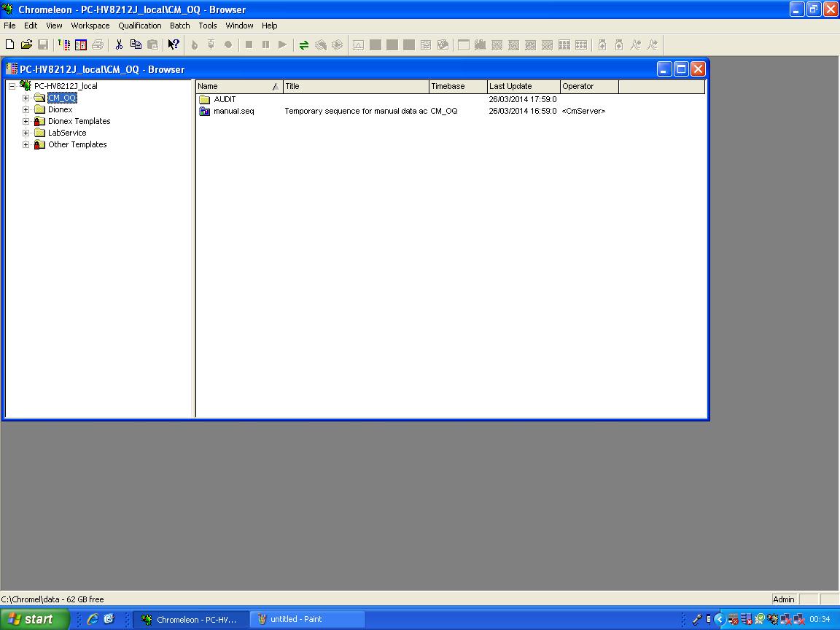840x630 pixels.
Task: Open the Help menu
Action: [270, 26]
